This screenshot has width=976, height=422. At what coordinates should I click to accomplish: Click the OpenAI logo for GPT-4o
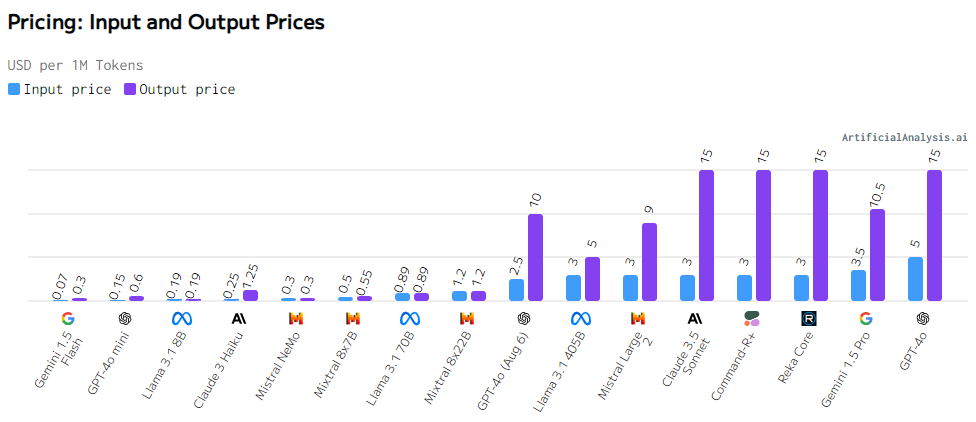pyautogui.click(x=923, y=318)
